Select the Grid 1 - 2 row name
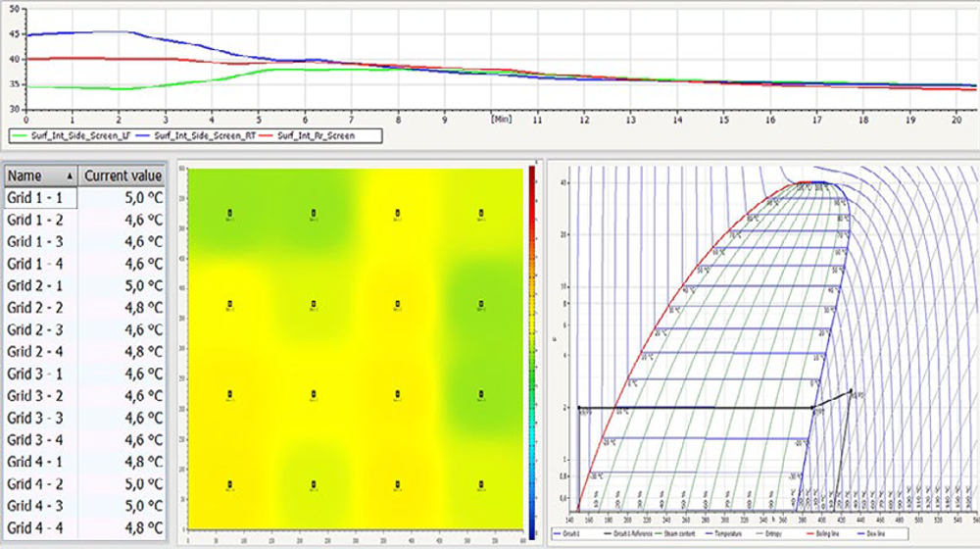The width and height of the screenshot is (980, 549). click(x=35, y=221)
